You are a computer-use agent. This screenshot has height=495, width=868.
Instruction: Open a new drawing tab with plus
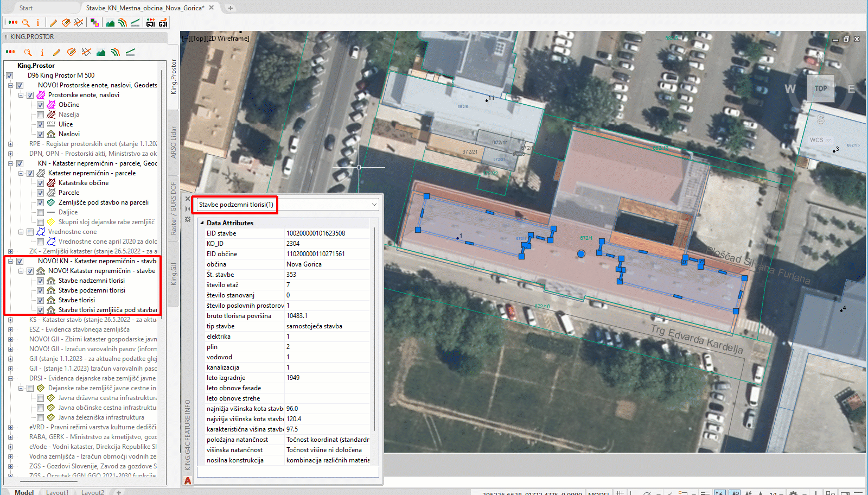point(230,8)
